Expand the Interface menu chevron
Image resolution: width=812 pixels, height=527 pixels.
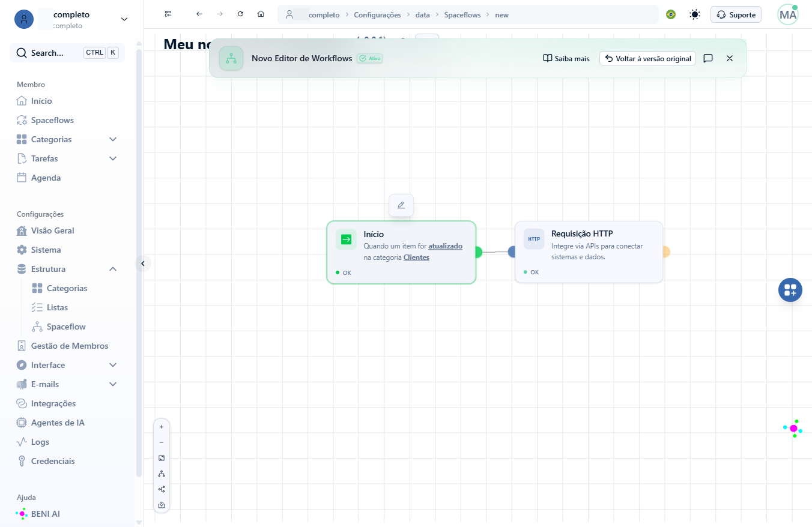coord(113,365)
